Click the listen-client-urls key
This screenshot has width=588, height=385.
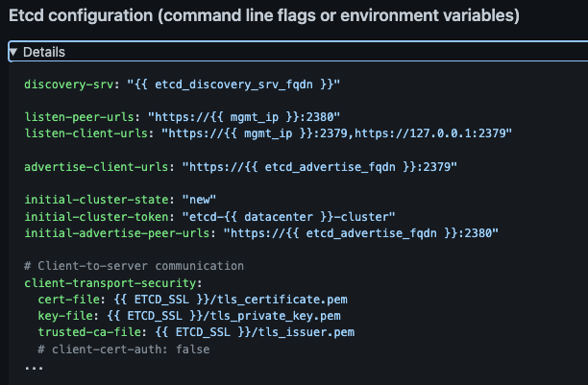[x=86, y=133]
